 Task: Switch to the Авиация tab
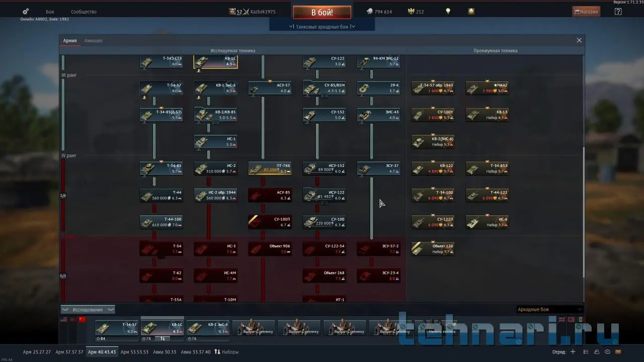point(93,41)
